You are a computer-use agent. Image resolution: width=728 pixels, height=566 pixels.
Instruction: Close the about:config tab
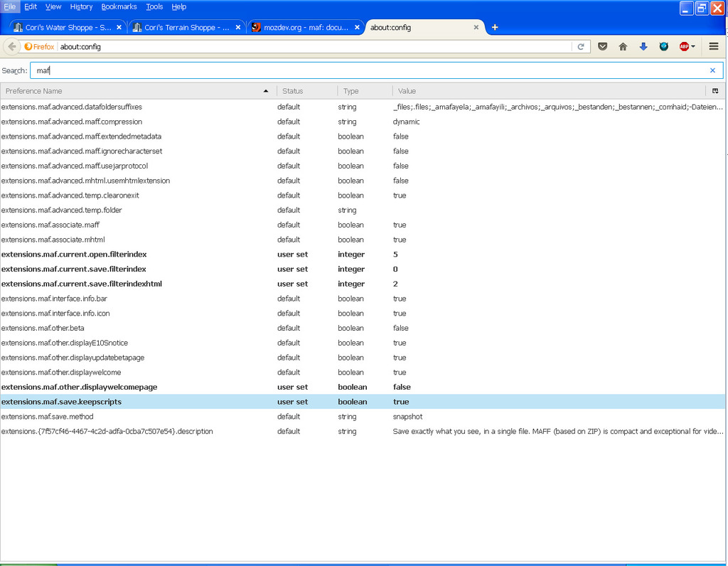point(476,28)
